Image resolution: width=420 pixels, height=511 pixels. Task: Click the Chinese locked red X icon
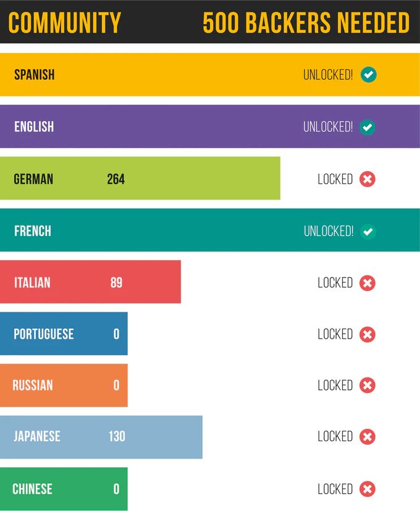pos(367,489)
